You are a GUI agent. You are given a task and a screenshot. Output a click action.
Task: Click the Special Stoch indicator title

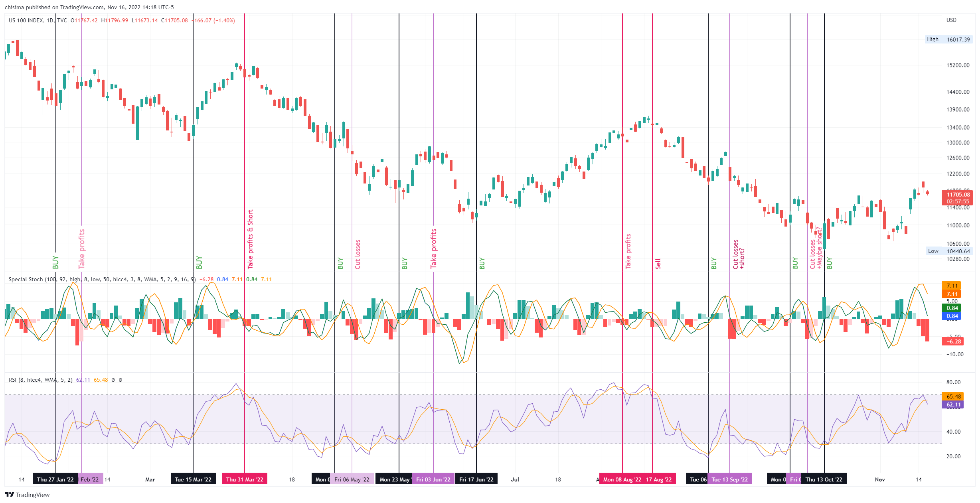click(26, 279)
